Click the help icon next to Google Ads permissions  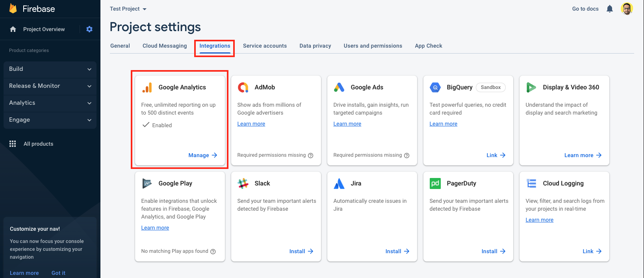407,156
